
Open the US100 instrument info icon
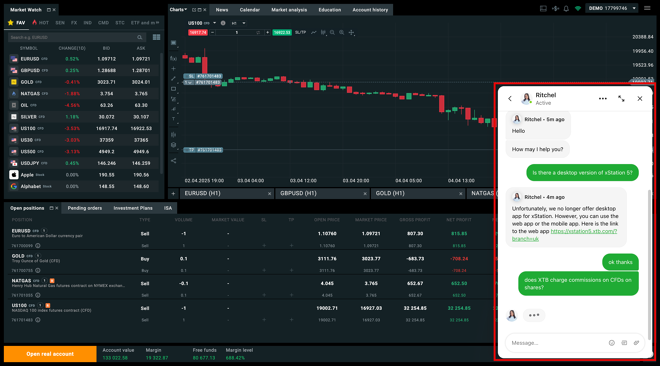click(223, 23)
